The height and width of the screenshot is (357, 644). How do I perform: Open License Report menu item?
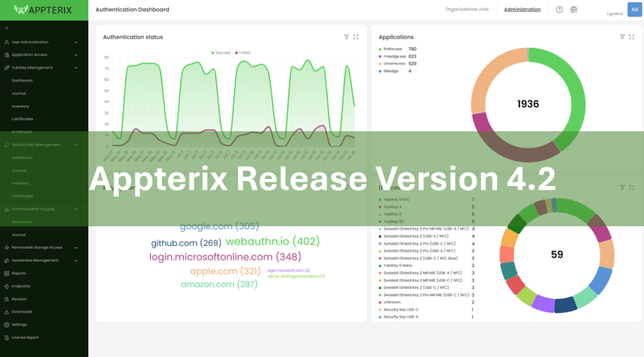[25, 338]
